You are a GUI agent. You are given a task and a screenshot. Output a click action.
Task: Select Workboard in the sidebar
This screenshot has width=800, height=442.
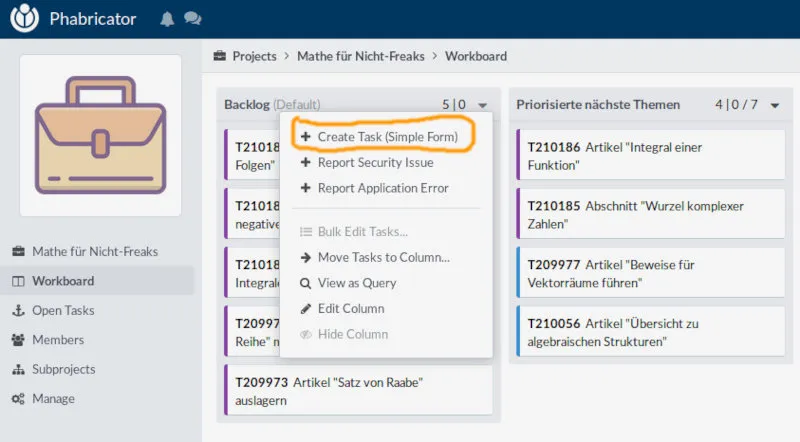[x=63, y=281]
